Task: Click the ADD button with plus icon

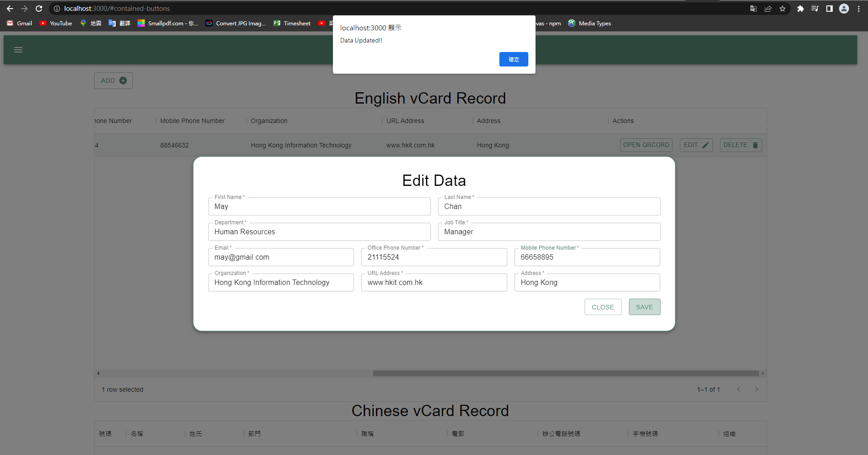Action: point(114,81)
